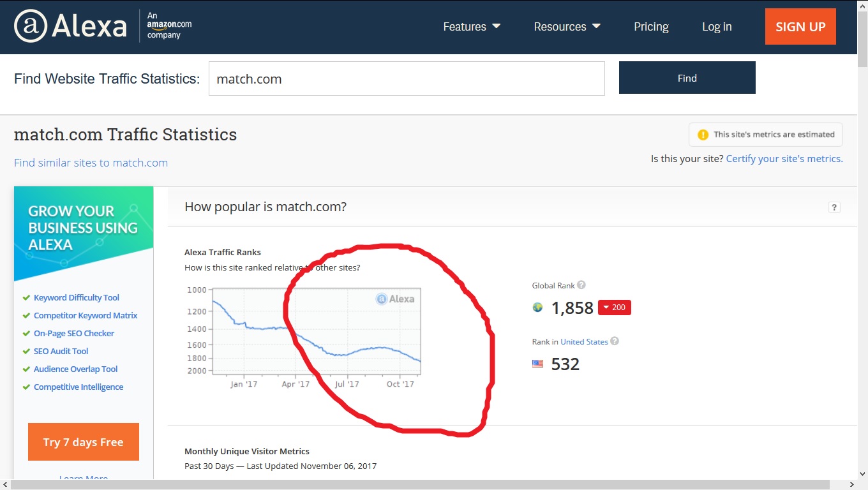This screenshot has height=490, width=868.
Task: Open the SEO Audit Tool link
Action: (x=61, y=351)
